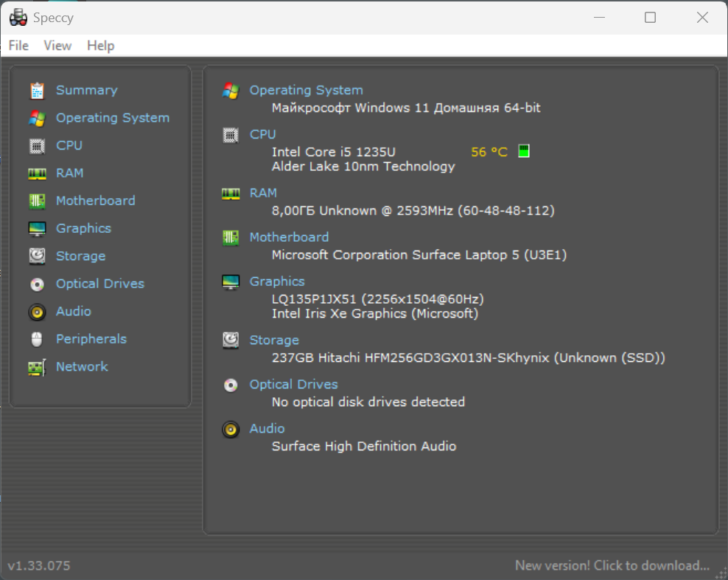This screenshot has width=728, height=580.
Task: Open the File menu
Action: click(x=18, y=46)
